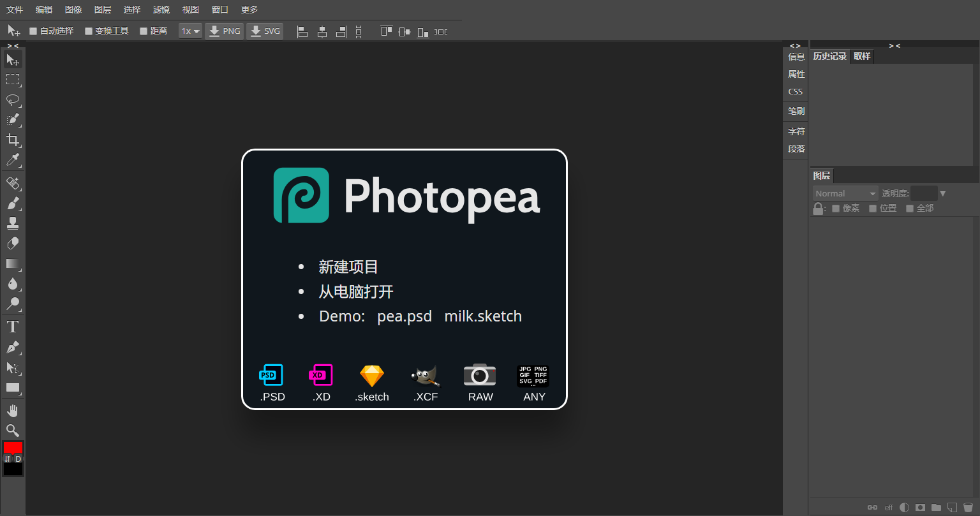Activate the Type text tool
Screen dimensions: 980x516
pos(13,327)
